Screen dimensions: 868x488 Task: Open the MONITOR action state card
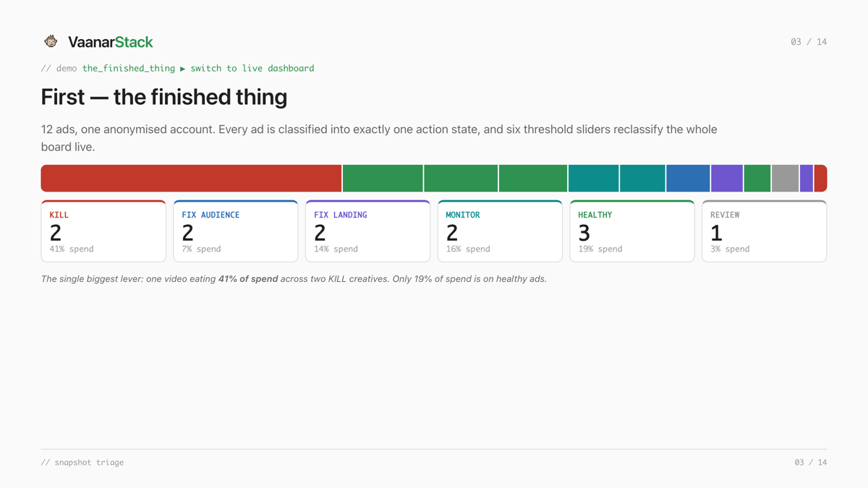pos(500,231)
